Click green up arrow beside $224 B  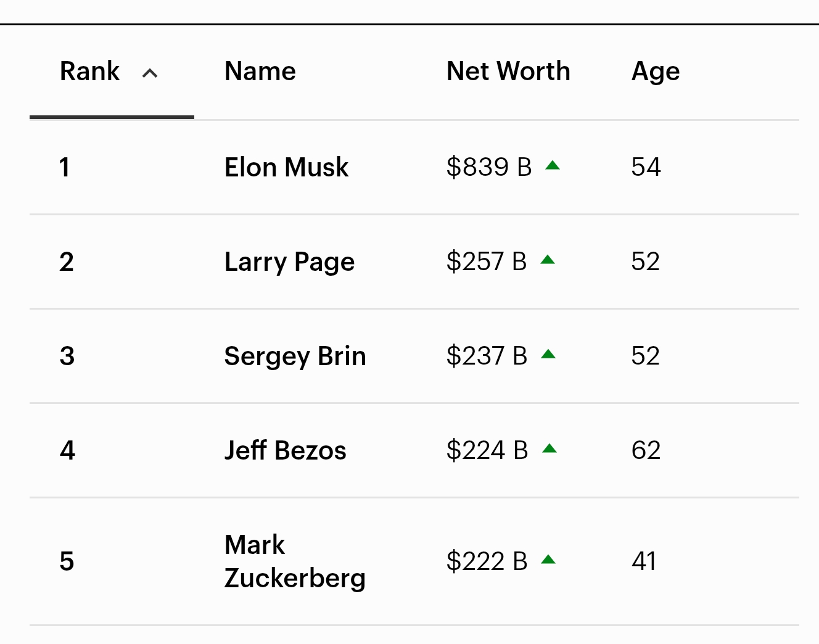pos(549,448)
